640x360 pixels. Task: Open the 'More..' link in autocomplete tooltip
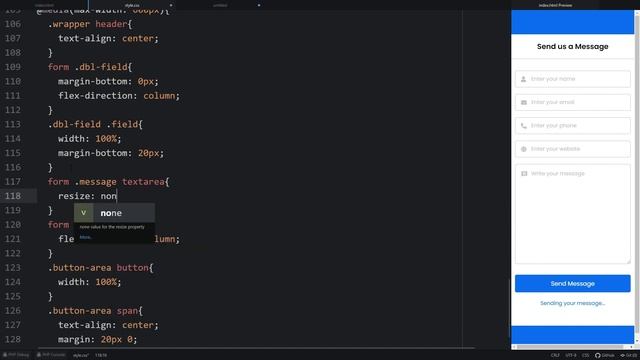86,237
